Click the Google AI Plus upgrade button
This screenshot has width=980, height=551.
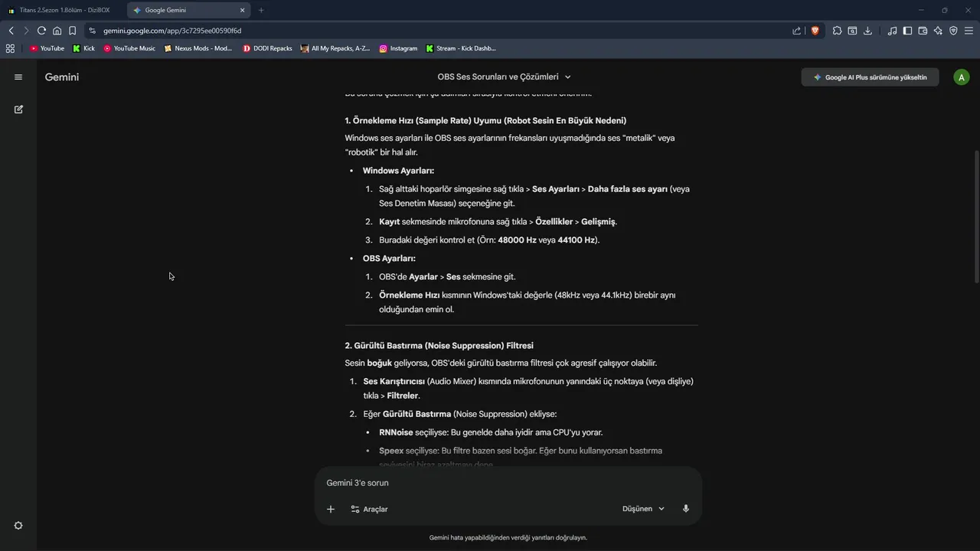click(870, 77)
